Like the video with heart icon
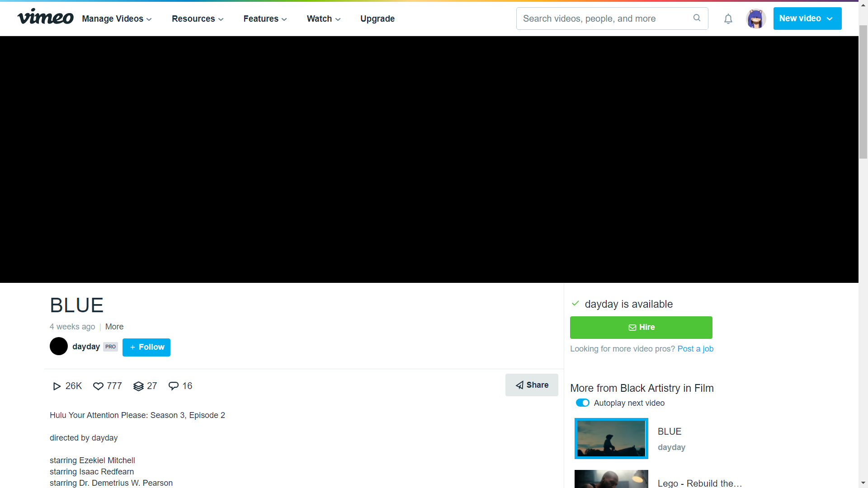This screenshot has height=488, width=868. coord(98,386)
